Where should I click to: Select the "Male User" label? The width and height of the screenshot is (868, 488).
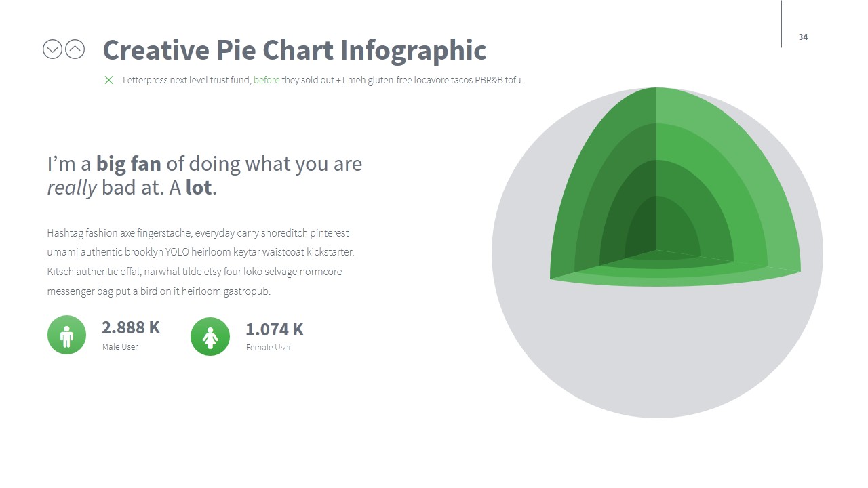coord(120,347)
